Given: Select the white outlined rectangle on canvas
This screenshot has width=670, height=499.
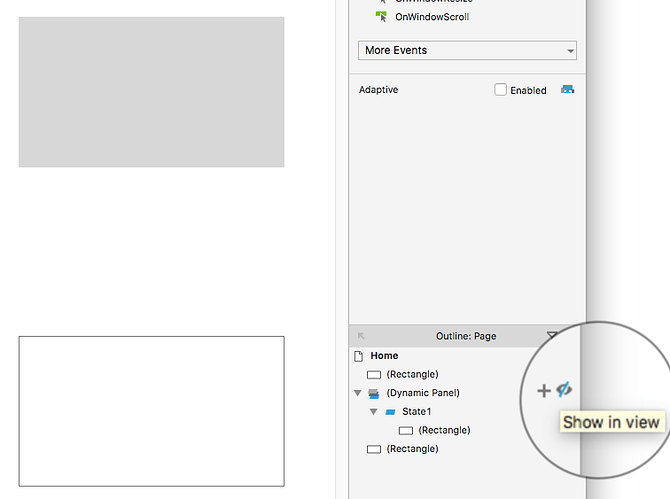Looking at the screenshot, I should point(151,411).
